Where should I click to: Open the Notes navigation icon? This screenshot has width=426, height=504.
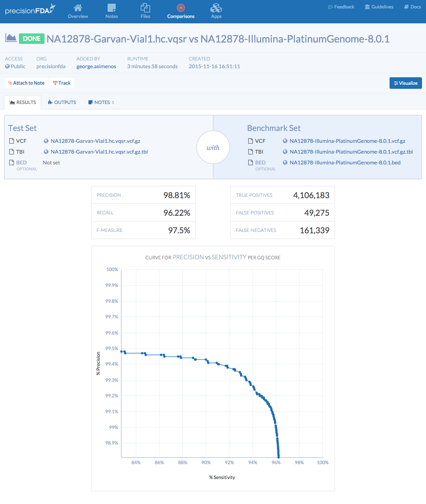click(111, 8)
